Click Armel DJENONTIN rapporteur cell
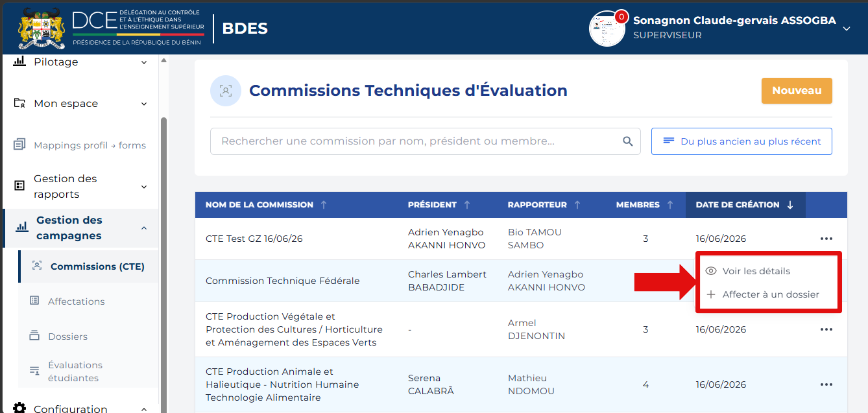The image size is (868, 413). coord(536,329)
